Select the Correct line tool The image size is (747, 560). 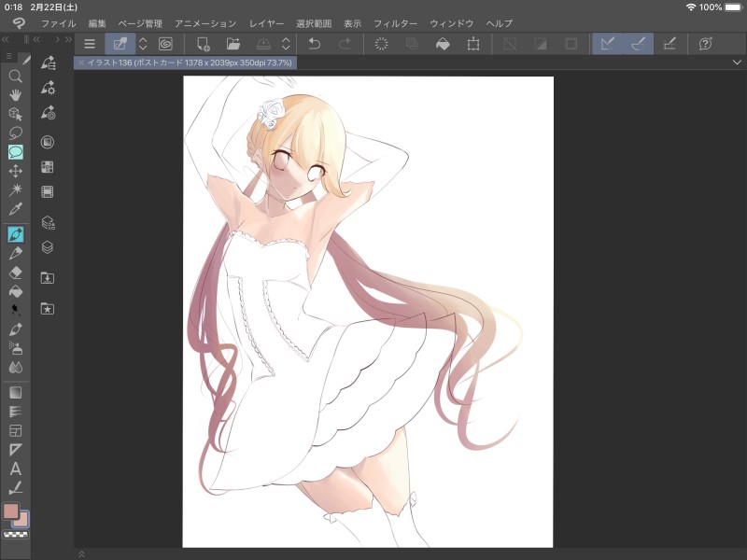coord(15,488)
